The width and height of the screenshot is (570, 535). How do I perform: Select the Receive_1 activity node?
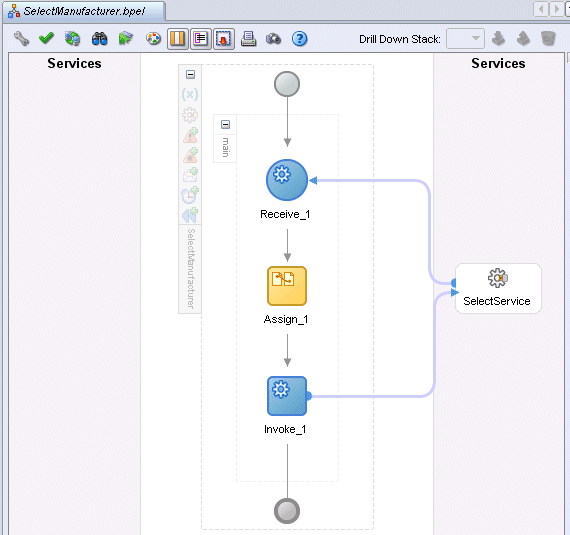click(287, 180)
